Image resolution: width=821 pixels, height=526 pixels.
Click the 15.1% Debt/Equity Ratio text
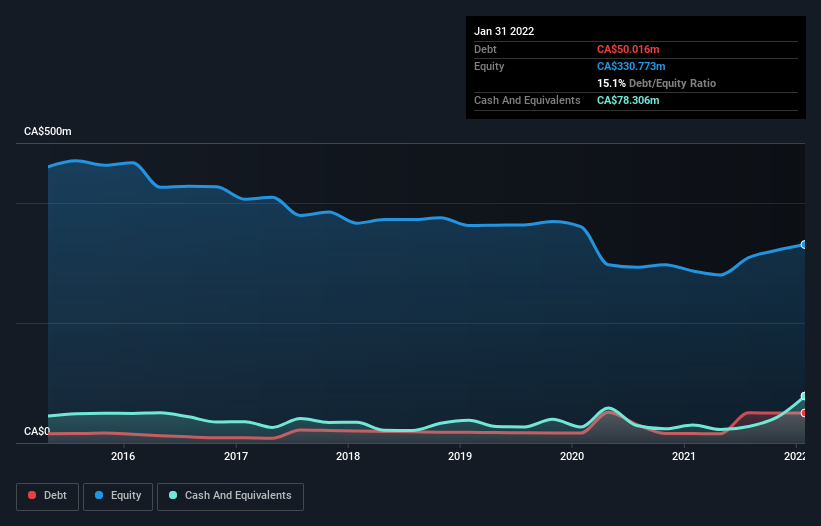[656, 83]
